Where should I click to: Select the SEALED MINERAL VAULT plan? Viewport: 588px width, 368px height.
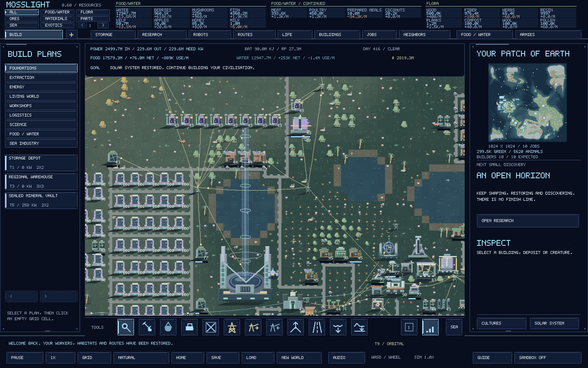point(41,200)
